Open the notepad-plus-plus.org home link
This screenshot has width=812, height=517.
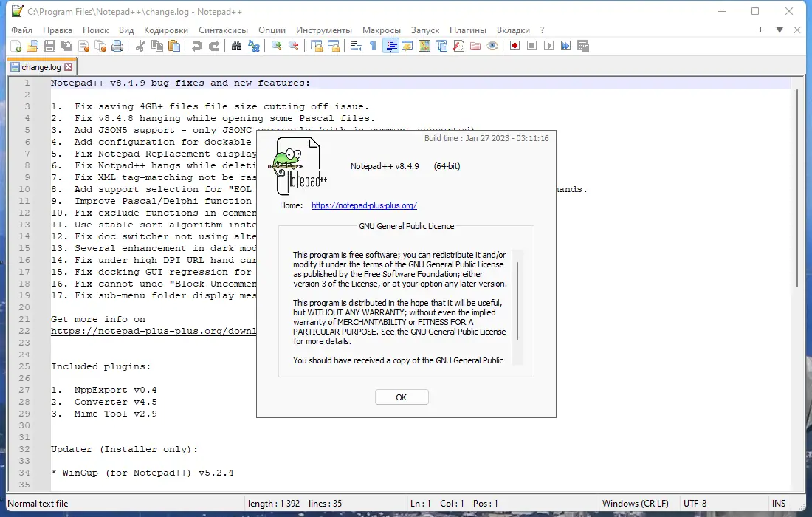pos(364,205)
